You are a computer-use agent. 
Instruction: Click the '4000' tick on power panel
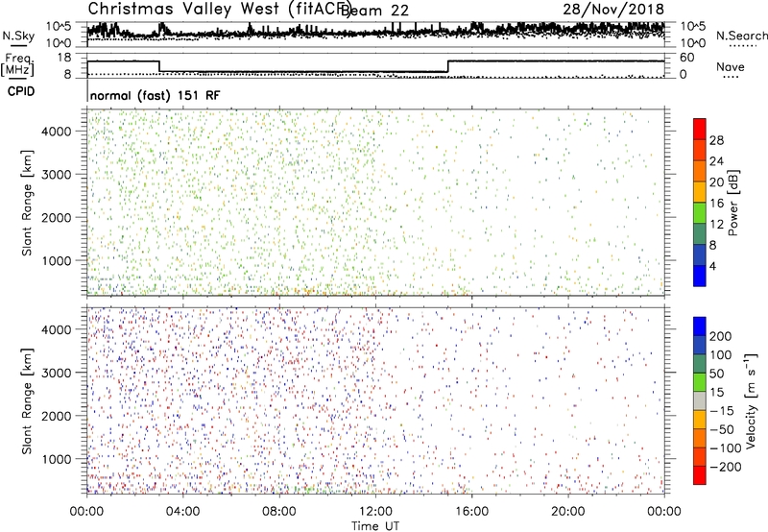pos(57,132)
